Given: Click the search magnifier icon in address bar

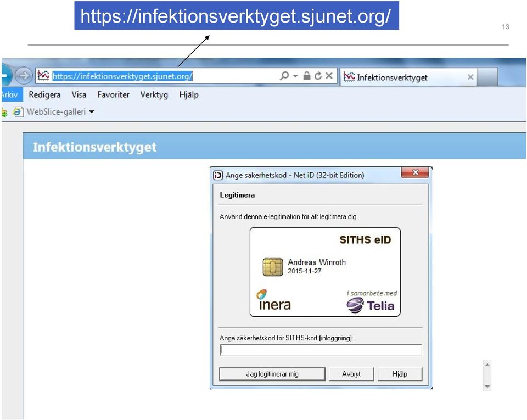Looking at the screenshot, I should coord(284,76).
